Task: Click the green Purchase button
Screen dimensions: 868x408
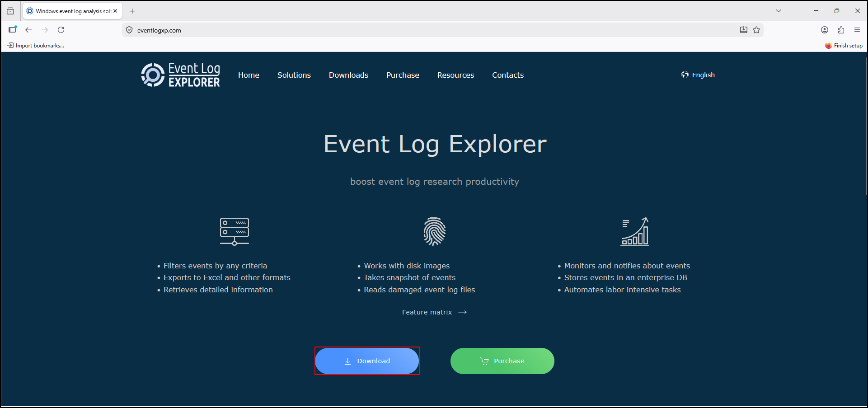Action: [x=502, y=361]
